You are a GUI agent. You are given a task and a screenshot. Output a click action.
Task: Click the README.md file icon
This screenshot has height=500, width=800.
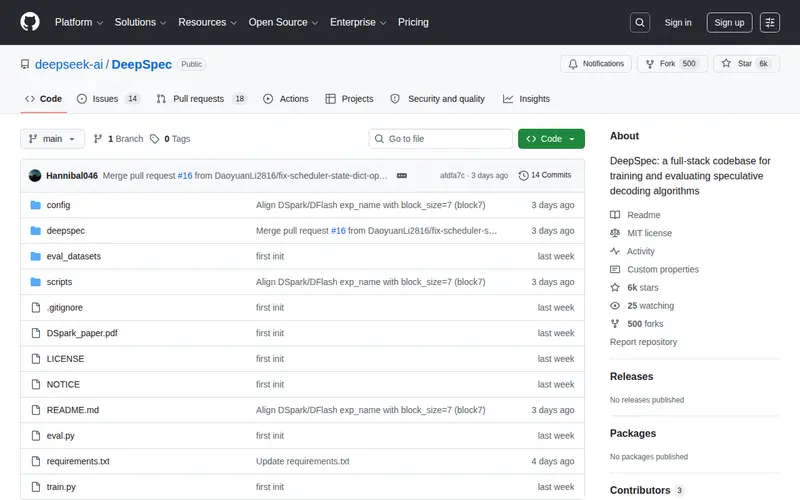click(36, 410)
